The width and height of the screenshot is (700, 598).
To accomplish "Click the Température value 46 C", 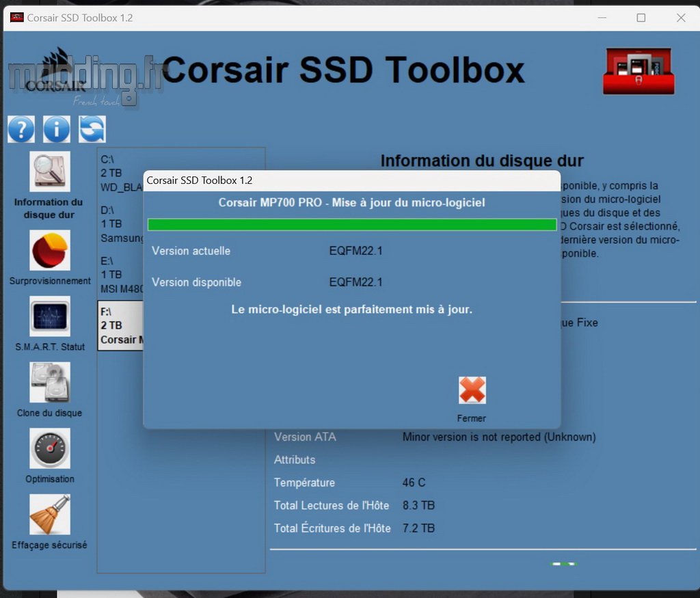I will coord(414,483).
